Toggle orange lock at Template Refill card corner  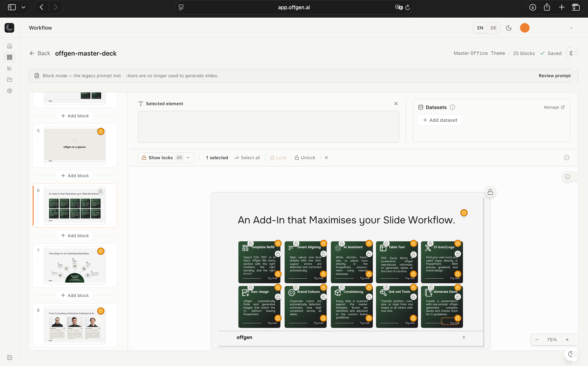point(278,243)
